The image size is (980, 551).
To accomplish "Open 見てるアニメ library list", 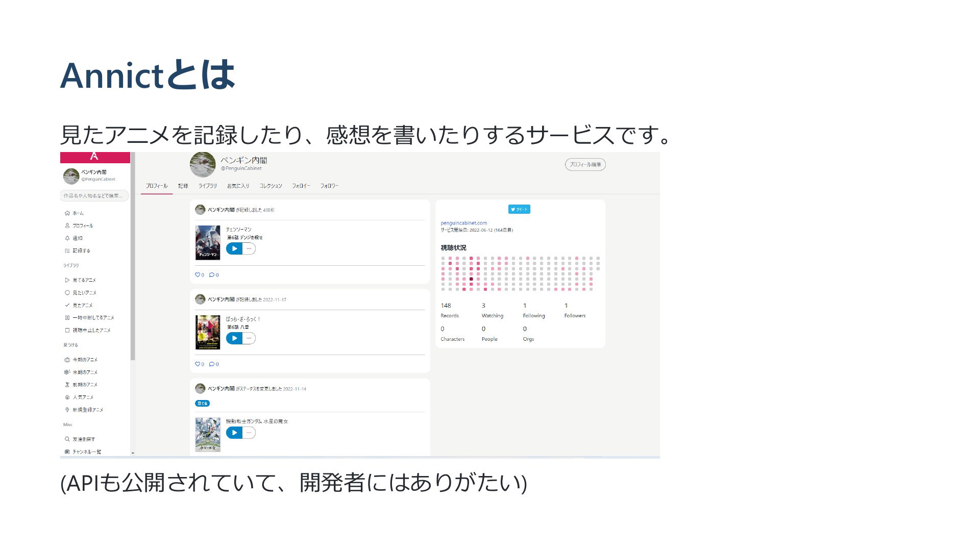I will coord(80,280).
